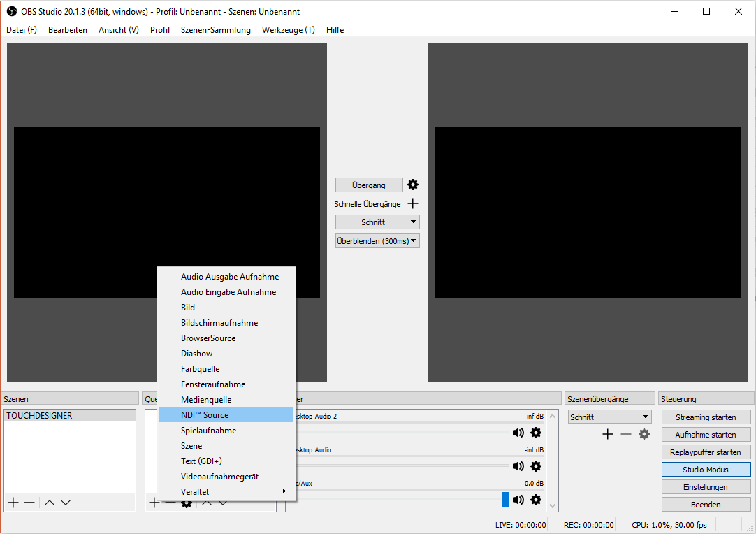756x534 pixels.
Task: Open the Werkzeuge menu
Action: (x=289, y=30)
